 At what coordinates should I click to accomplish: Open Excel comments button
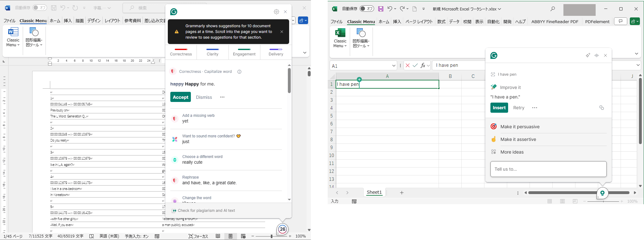(621, 21)
